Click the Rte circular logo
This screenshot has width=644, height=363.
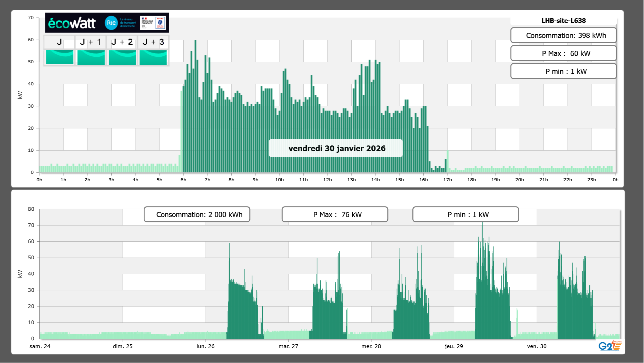pyautogui.click(x=111, y=23)
